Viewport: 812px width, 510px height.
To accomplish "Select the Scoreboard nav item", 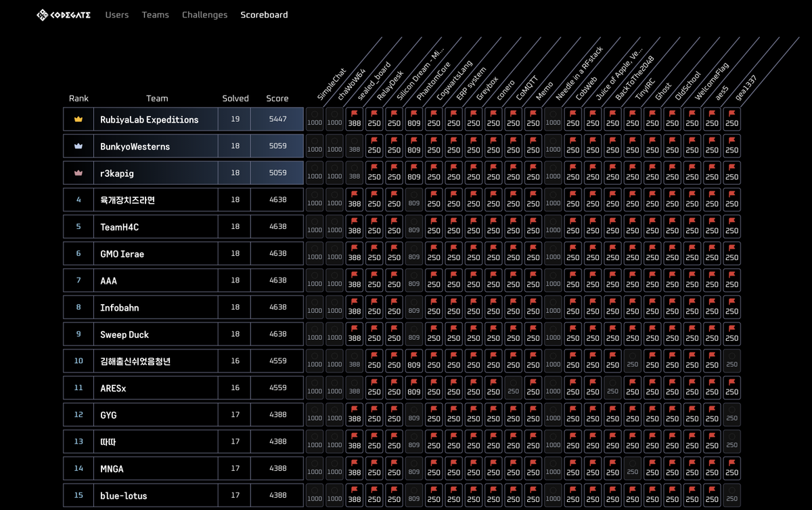I will (264, 15).
